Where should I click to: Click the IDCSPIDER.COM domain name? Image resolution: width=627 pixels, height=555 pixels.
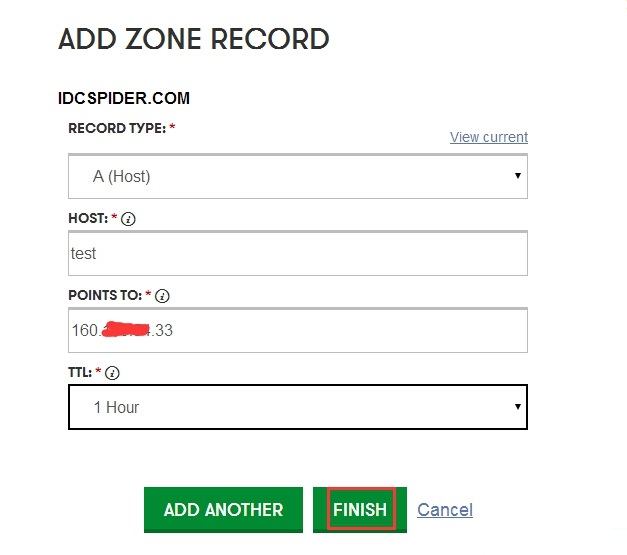click(124, 98)
